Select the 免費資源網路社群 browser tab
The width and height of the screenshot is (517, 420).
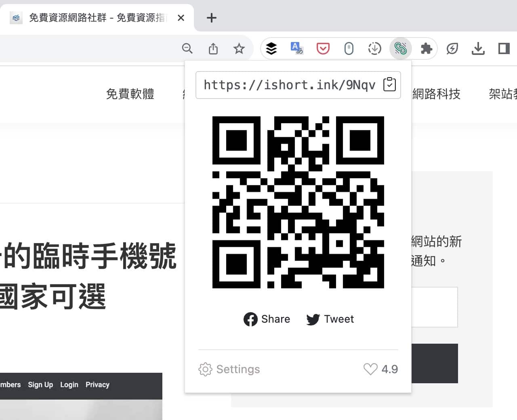97,18
